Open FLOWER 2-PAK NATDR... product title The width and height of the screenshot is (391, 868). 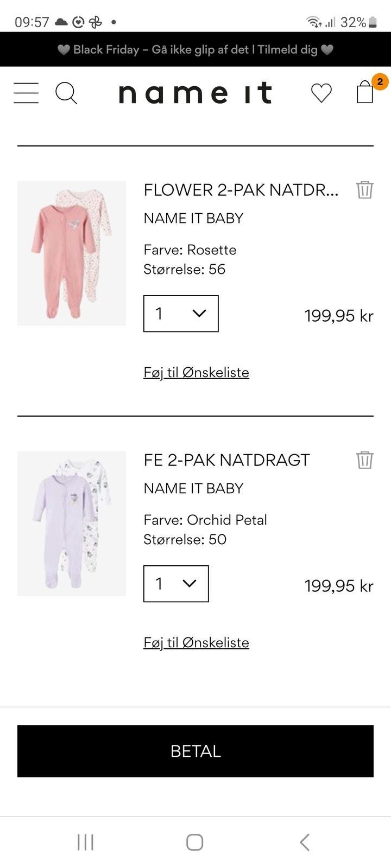point(241,190)
